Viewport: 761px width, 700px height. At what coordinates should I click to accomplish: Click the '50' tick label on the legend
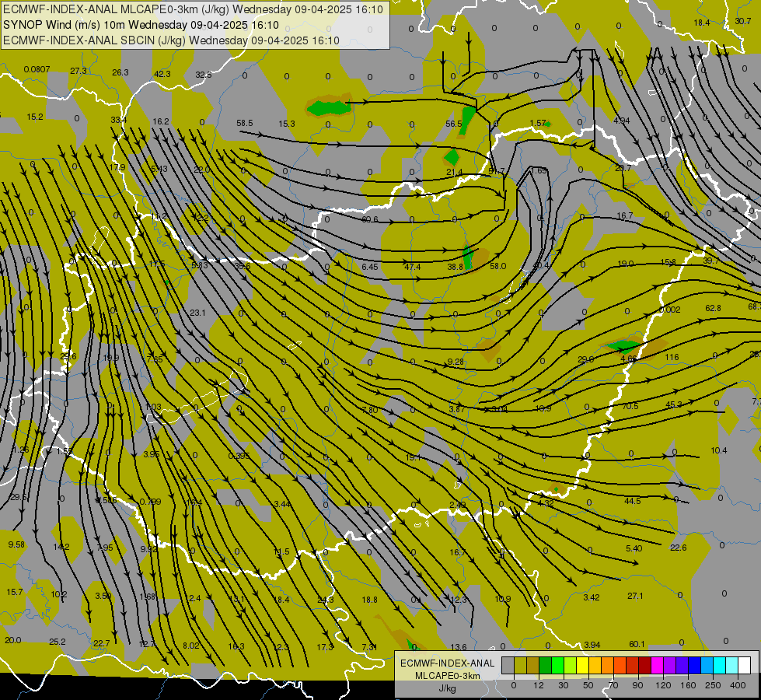tap(588, 685)
